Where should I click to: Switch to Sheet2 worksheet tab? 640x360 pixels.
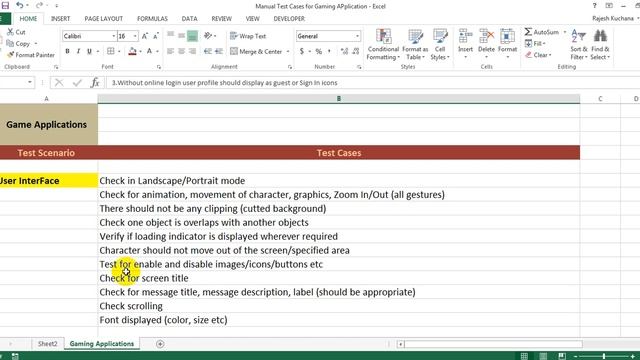pos(47,344)
